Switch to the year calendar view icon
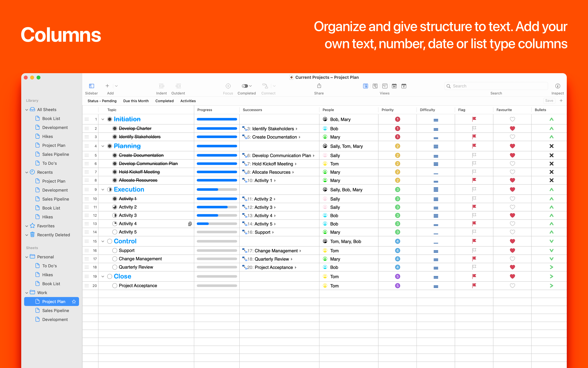The width and height of the screenshot is (588, 368). tap(404, 86)
